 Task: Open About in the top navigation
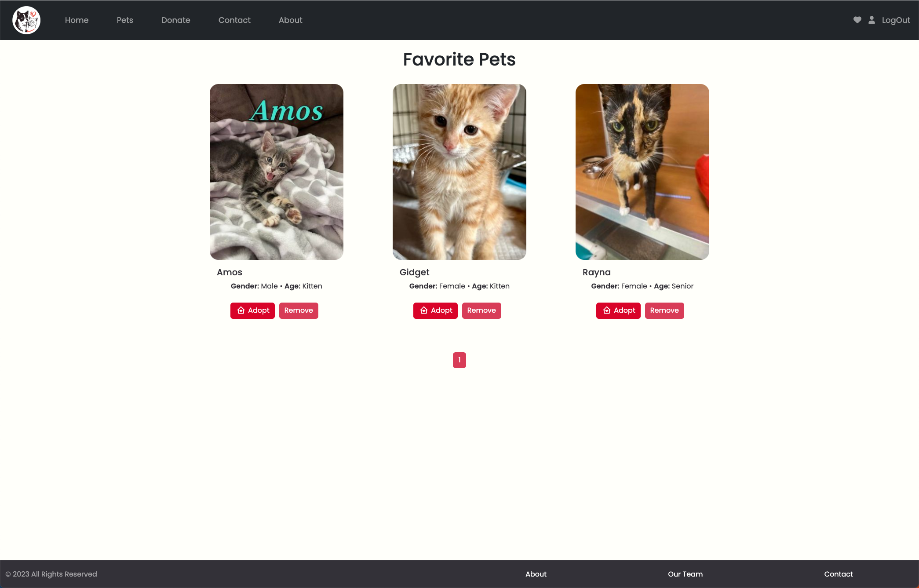coord(290,20)
